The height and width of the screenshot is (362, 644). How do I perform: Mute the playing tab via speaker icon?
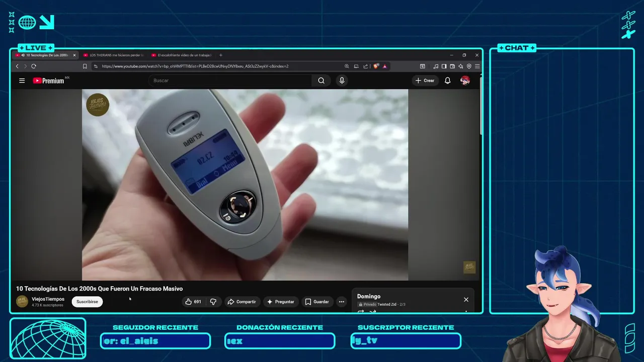click(23, 55)
